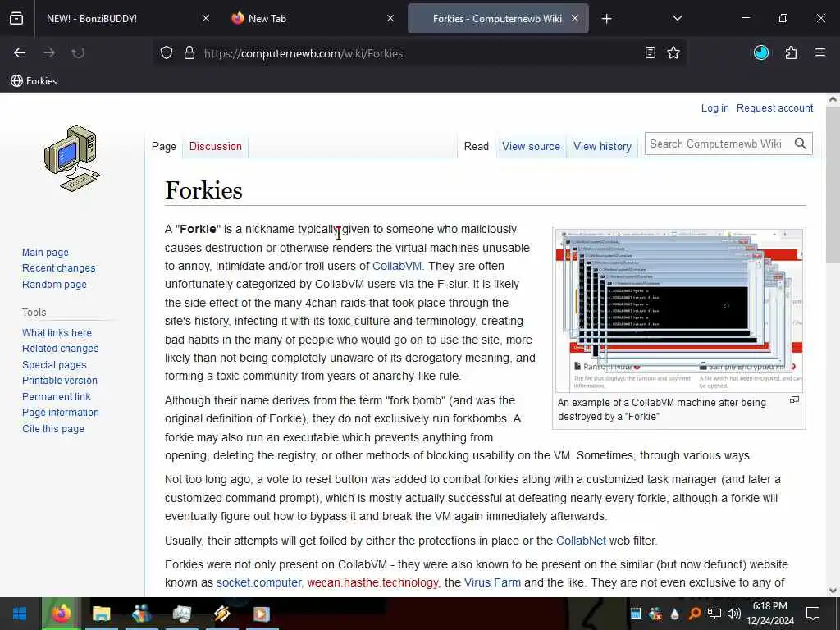Follow the socket.computer link

pos(258,582)
